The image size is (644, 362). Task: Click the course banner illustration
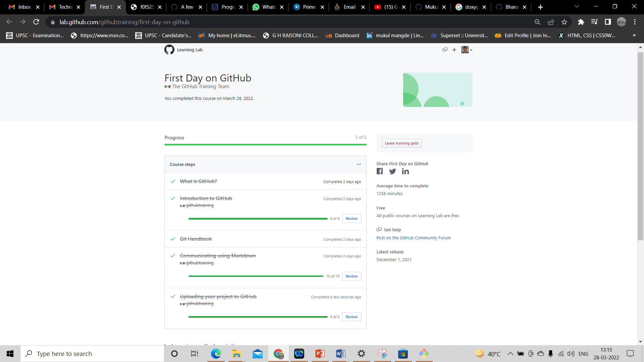click(438, 90)
